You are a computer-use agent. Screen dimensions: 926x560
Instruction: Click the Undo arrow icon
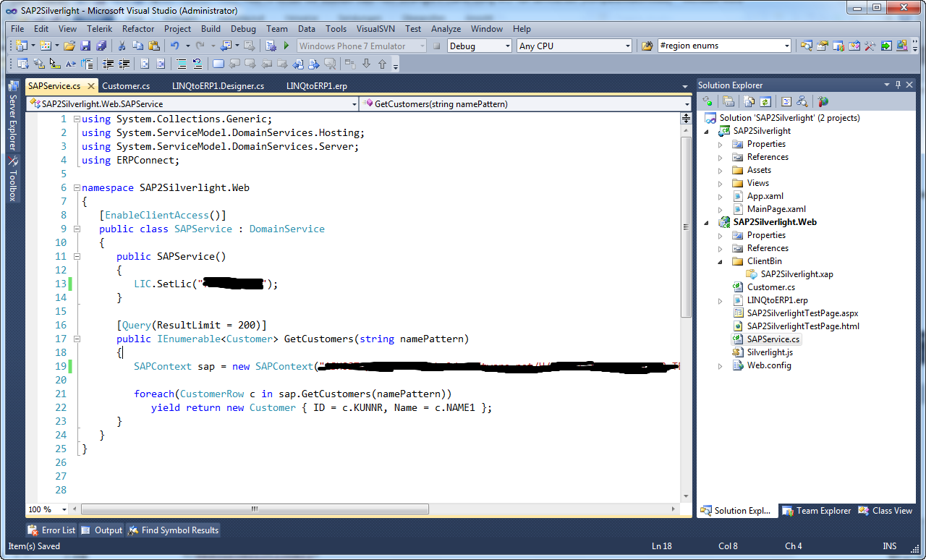coord(174,46)
